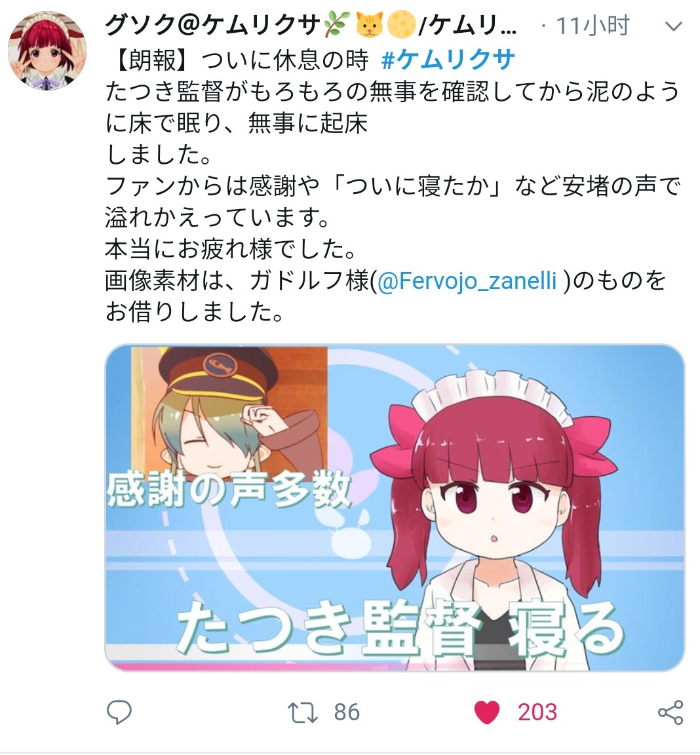Click the 11小时 timestamp
The image size is (700, 755).
[x=593, y=25]
